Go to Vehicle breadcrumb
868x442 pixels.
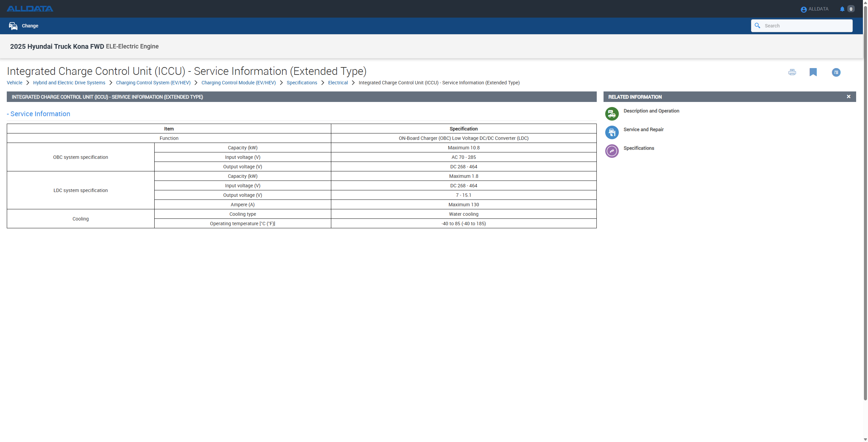pos(15,83)
